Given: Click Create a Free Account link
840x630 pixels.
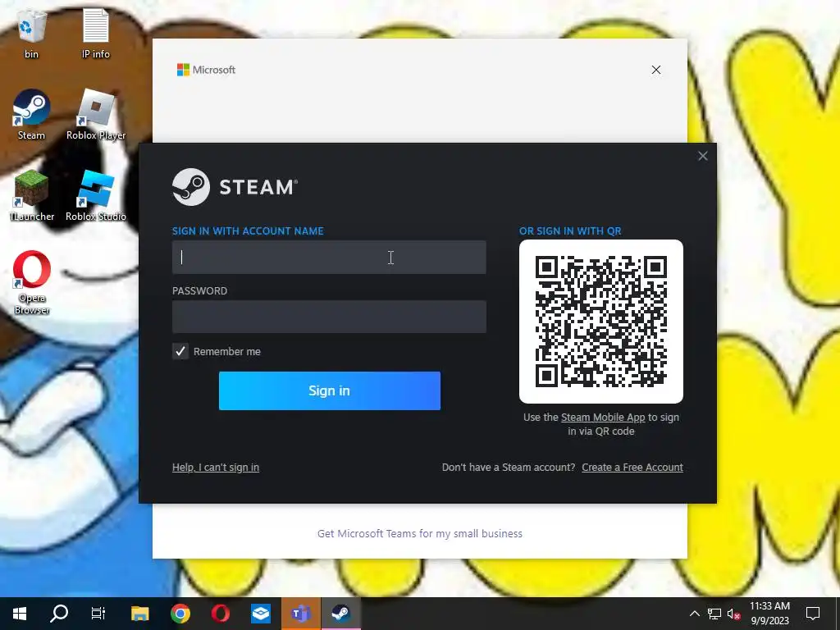Looking at the screenshot, I should coord(632,467).
